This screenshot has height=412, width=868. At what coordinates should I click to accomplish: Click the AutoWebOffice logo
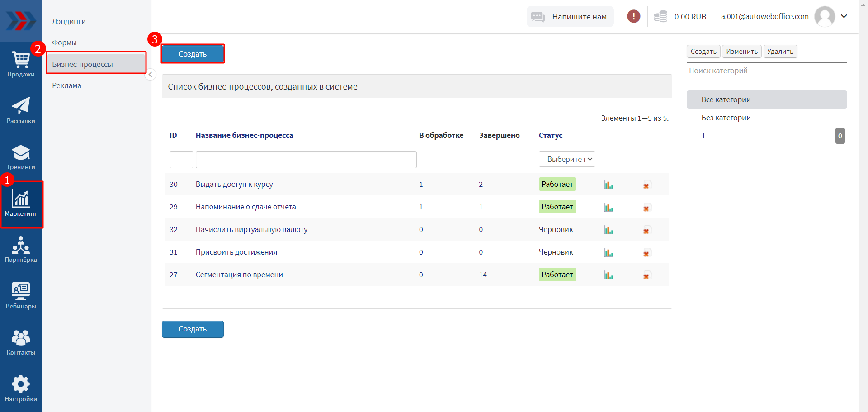pyautogui.click(x=21, y=21)
